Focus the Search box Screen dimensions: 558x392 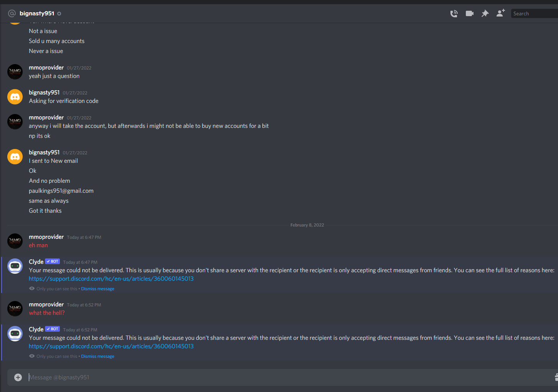click(534, 13)
